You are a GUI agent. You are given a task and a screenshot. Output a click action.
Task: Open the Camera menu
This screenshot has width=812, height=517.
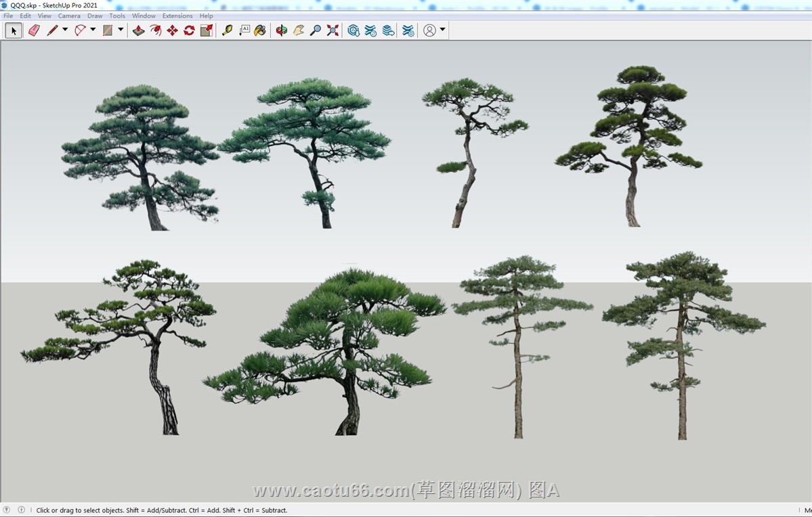pos(69,16)
